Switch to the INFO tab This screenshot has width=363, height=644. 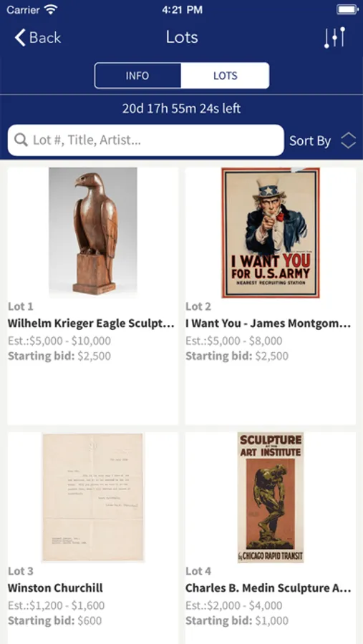(x=137, y=76)
